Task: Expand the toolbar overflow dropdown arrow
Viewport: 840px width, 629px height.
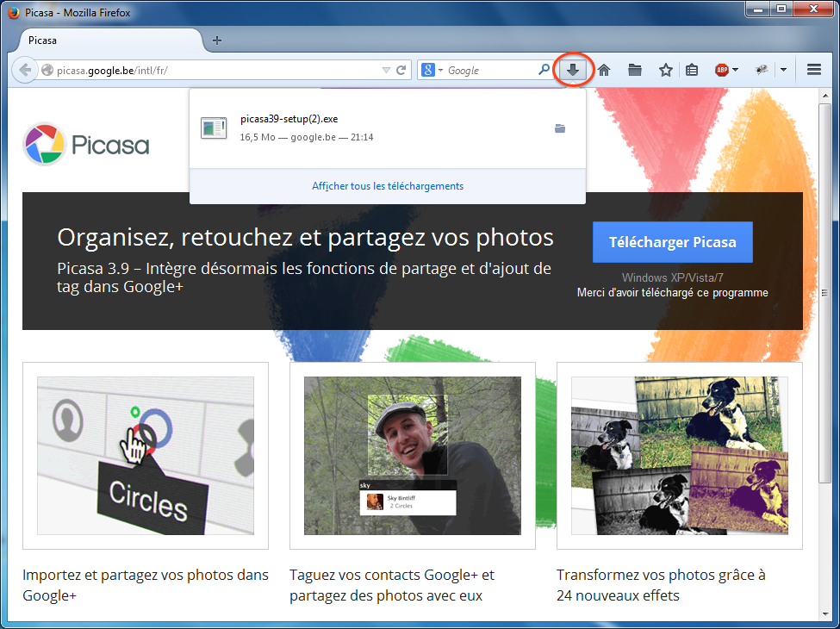Action: coord(783,70)
